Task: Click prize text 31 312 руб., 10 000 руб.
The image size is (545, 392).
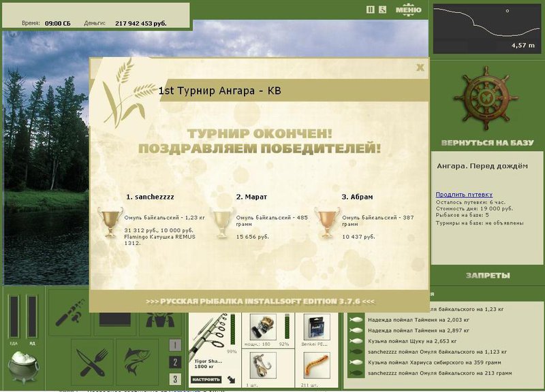Action: tap(159, 230)
